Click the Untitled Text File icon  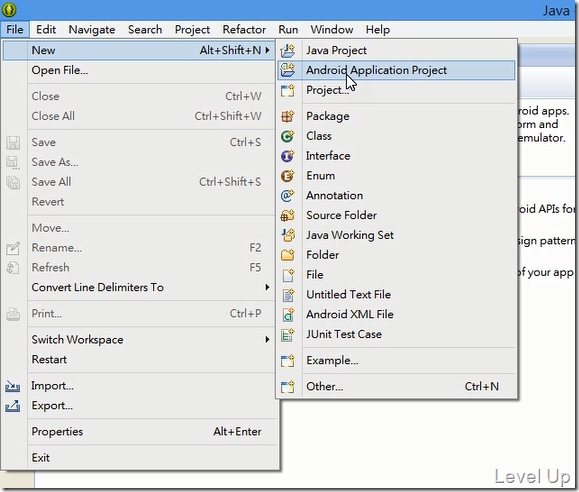(288, 295)
